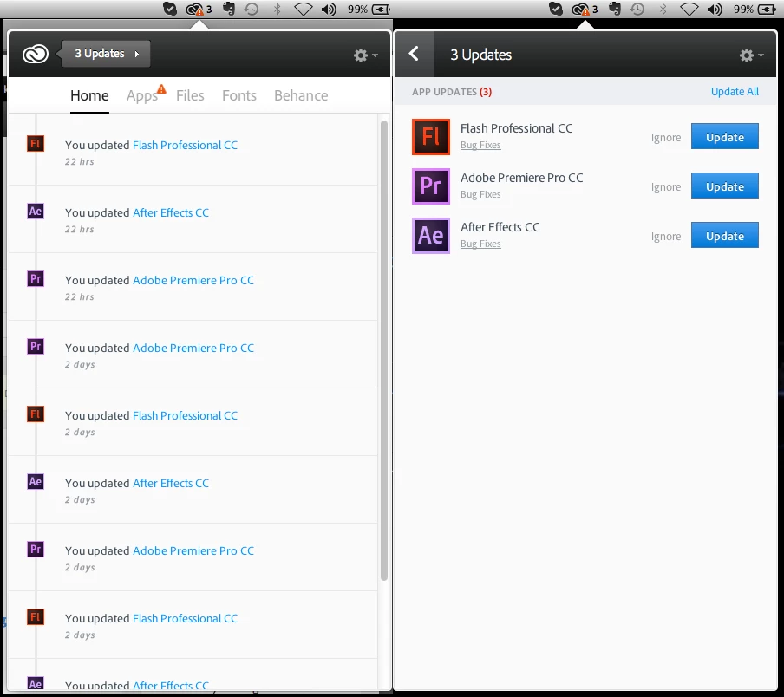Click Ae icon of 22 hrs activity

pyautogui.click(x=36, y=212)
